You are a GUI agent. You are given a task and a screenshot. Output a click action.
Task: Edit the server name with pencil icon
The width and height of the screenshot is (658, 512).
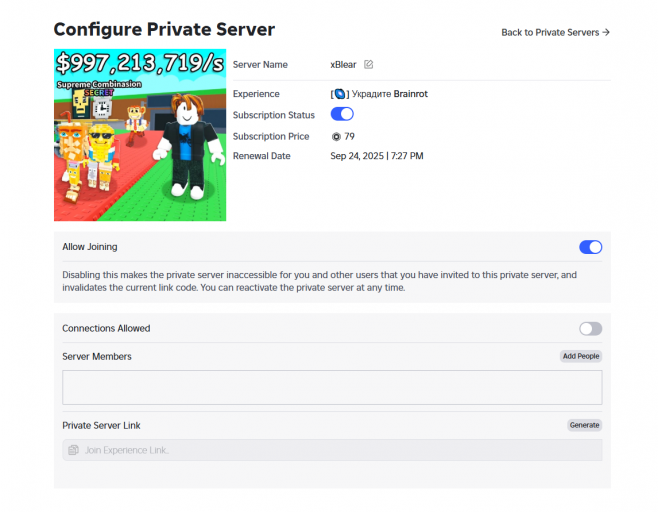pos(368,64)
